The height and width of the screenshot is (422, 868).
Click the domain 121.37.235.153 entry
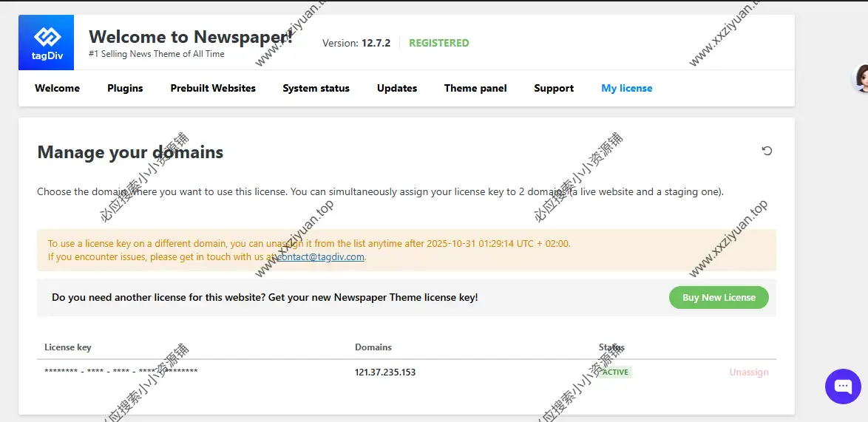click(x=385, y=372)
